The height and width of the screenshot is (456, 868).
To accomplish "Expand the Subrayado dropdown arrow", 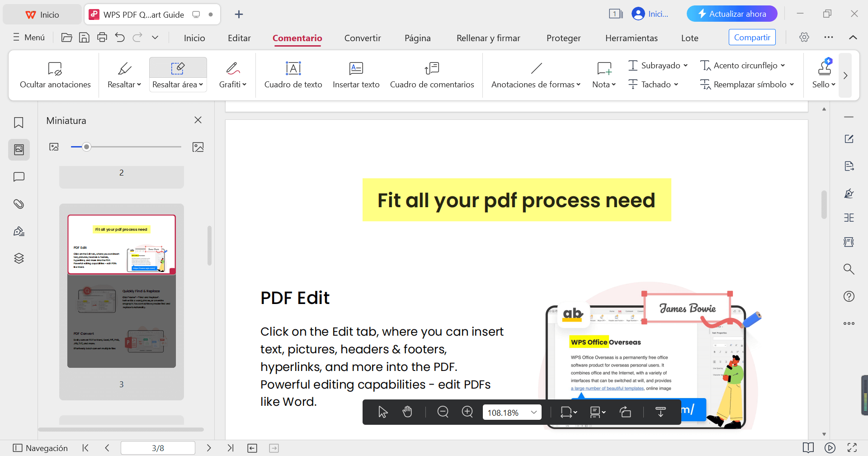I will (x=686, y=66).
